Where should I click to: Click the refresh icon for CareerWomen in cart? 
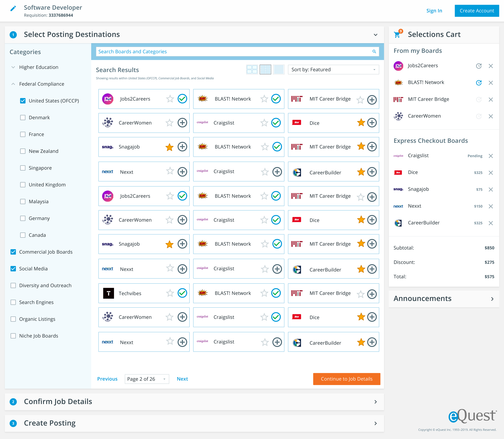tap(479, 116)
